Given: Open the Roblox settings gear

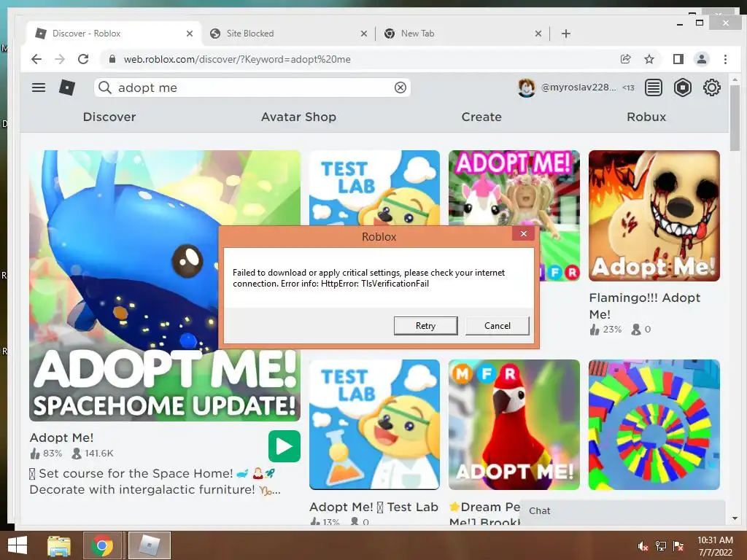Looking at the screenshot, I should coord(711,87).
